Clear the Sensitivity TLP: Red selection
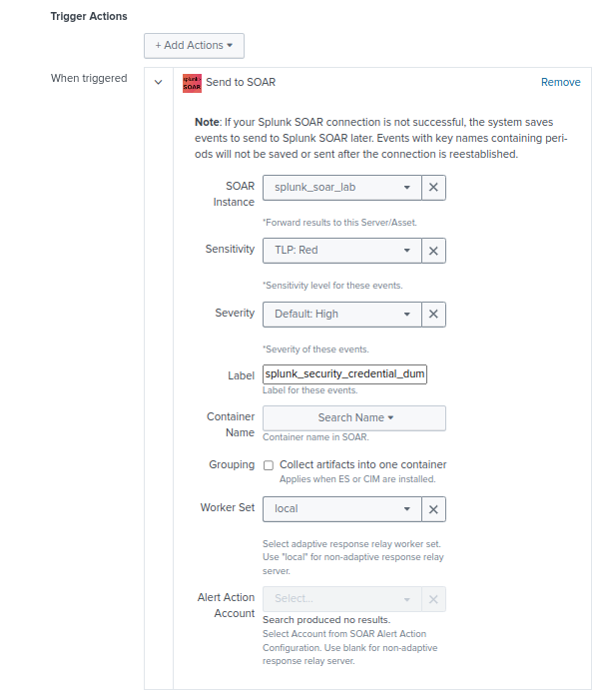 click(433, 250)
